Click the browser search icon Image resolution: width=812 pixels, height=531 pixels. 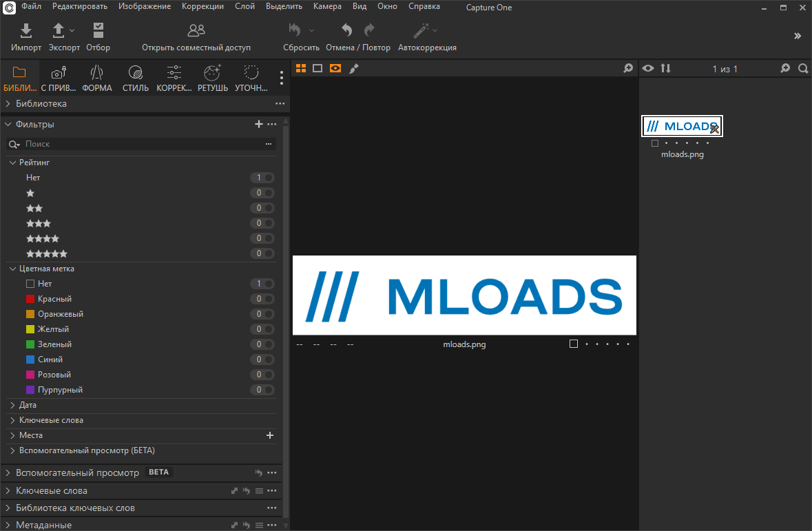[x=803, y=68]
